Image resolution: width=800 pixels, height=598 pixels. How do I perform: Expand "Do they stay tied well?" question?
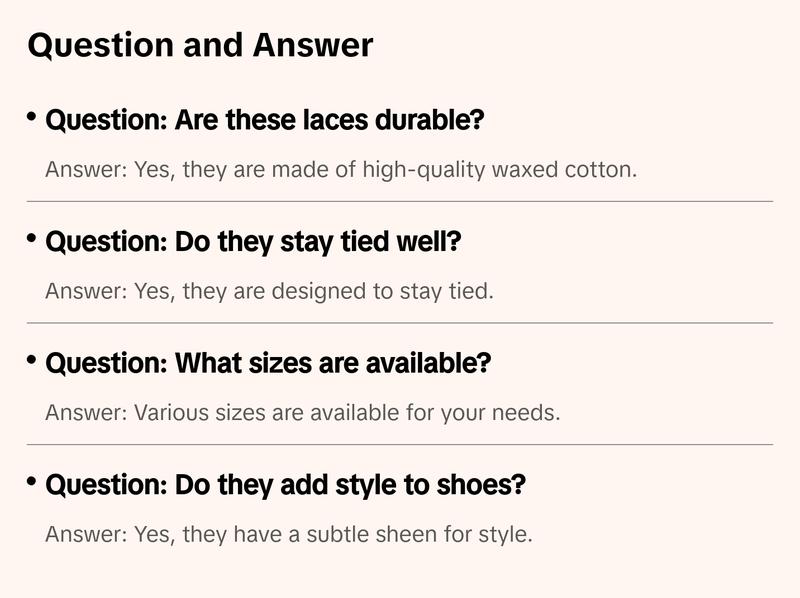tap(253, 243)
